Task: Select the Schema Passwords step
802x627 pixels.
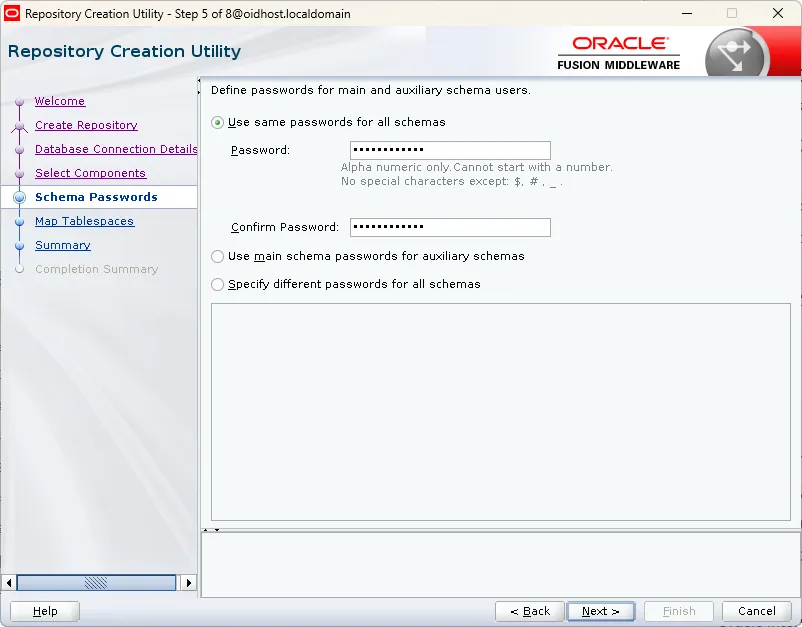Action: click(x=96, y=197)
